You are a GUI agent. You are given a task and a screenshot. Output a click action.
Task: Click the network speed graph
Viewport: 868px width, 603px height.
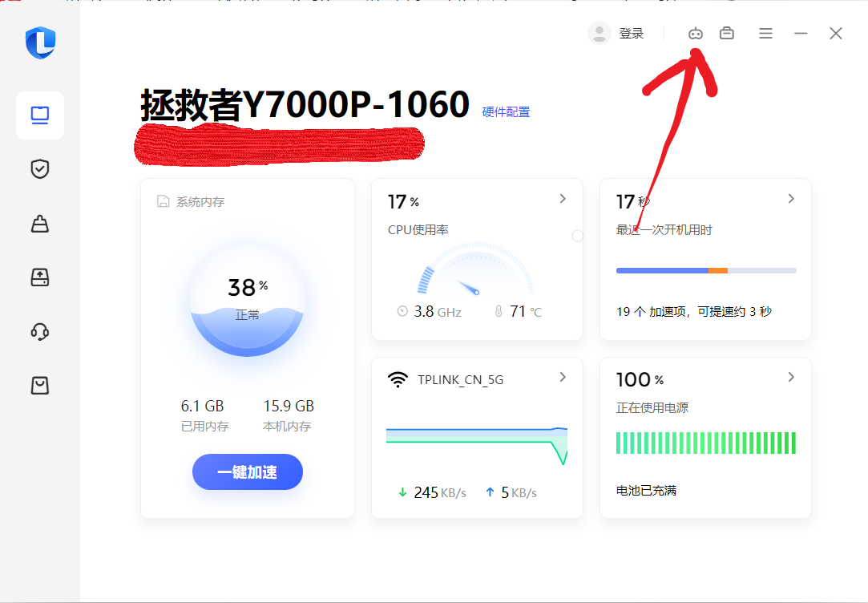[x=477, y=445]
